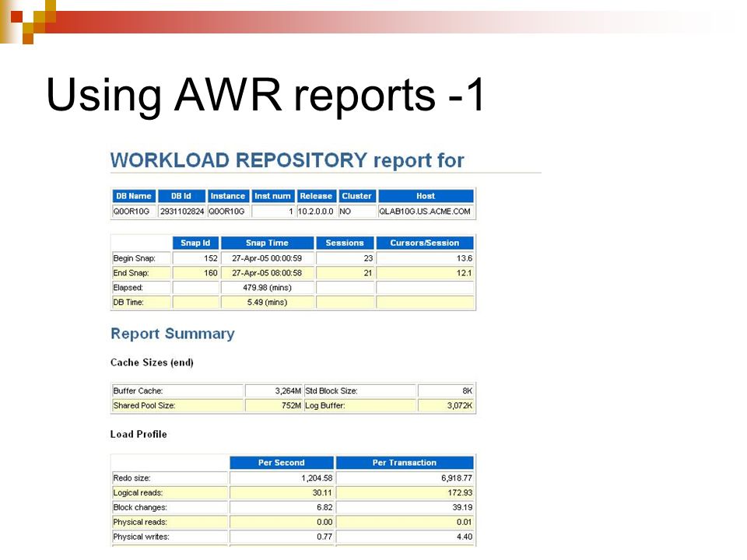Click begin sessions value 23

click(x=368, y=258)
